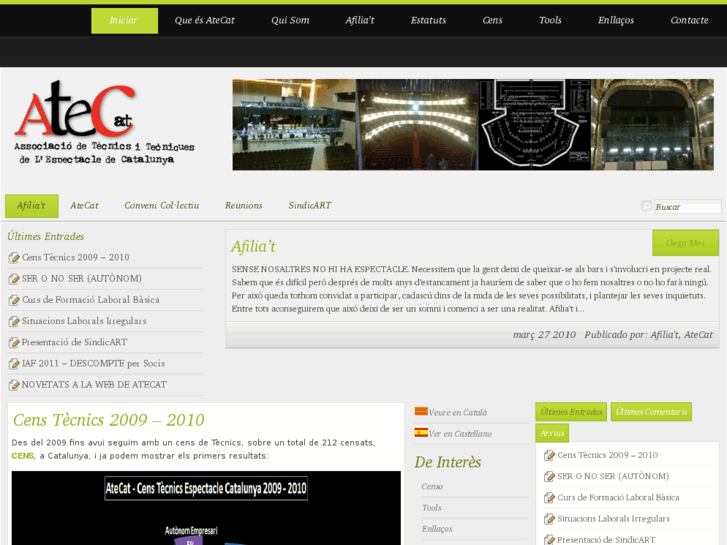Image resolution: width=727 pixels, height=545 pixels.
Task: Select the Afilia't category tab
Action: pos(32,206)
